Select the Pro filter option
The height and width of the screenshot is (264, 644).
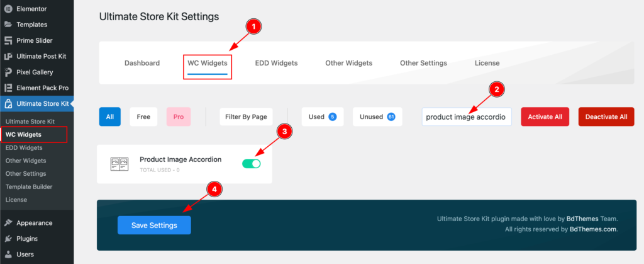179,117
